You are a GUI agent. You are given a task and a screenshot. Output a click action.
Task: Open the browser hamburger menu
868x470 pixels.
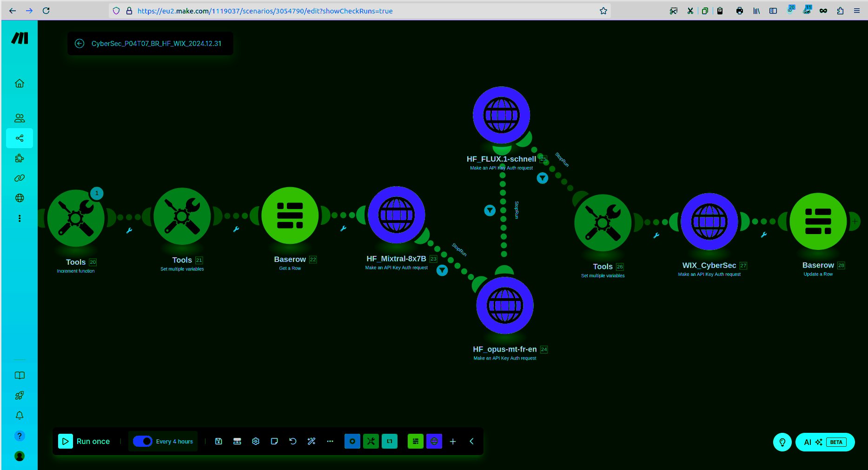857,11
